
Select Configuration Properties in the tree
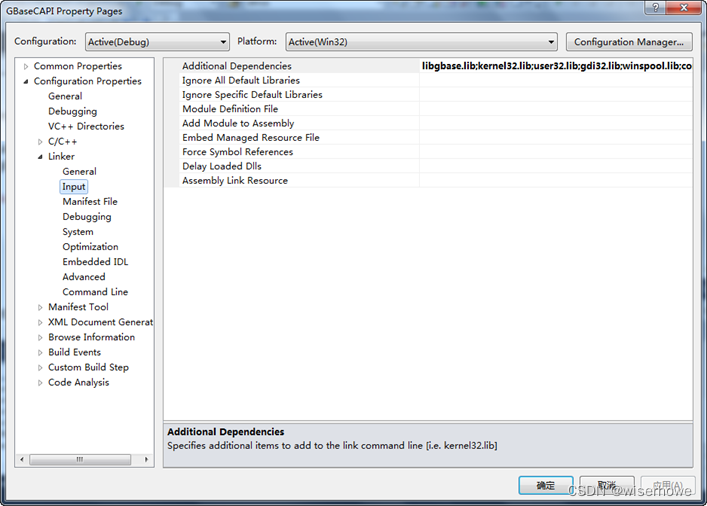[x=87, y=81]
